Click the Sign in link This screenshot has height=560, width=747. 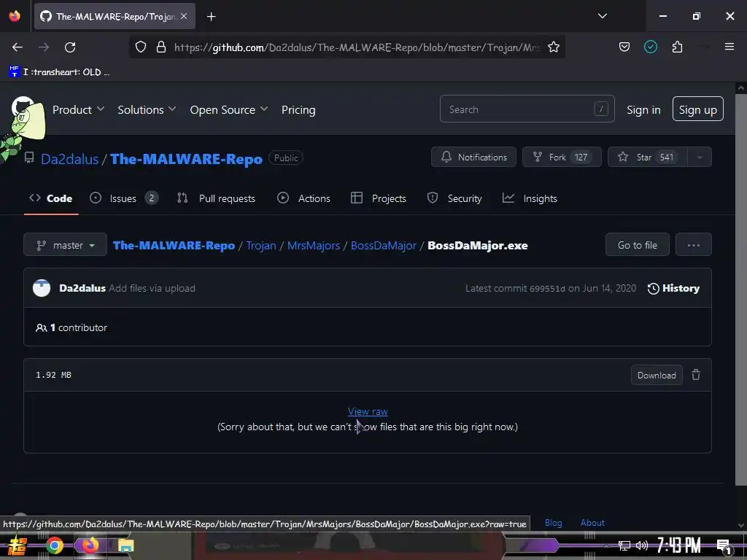point(643,109)
